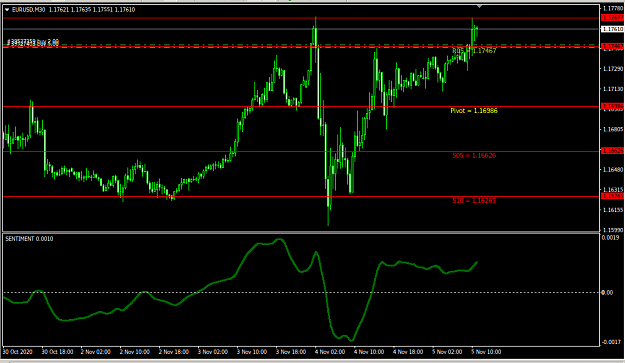Click the Pivot = 1.16986 label
The width and height of the screenshot is (625, 363).
[x=474, y=110]
